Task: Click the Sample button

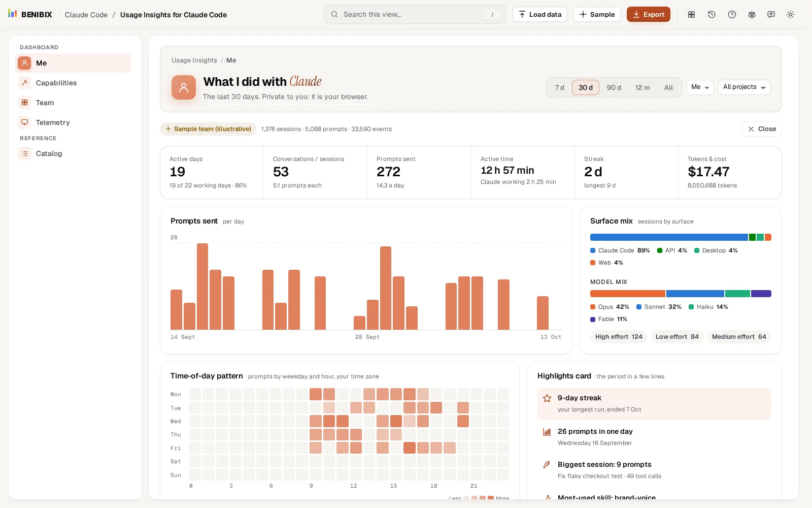Action: [597, 14]
